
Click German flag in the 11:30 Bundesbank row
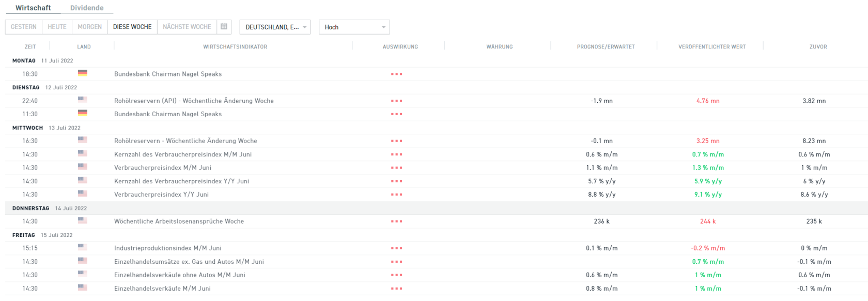click(83, 113)
